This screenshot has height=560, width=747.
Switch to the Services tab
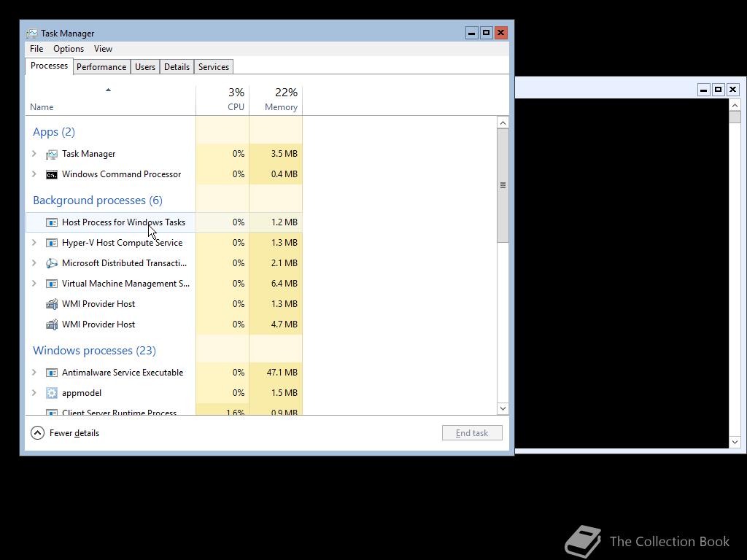coord(214,67)
